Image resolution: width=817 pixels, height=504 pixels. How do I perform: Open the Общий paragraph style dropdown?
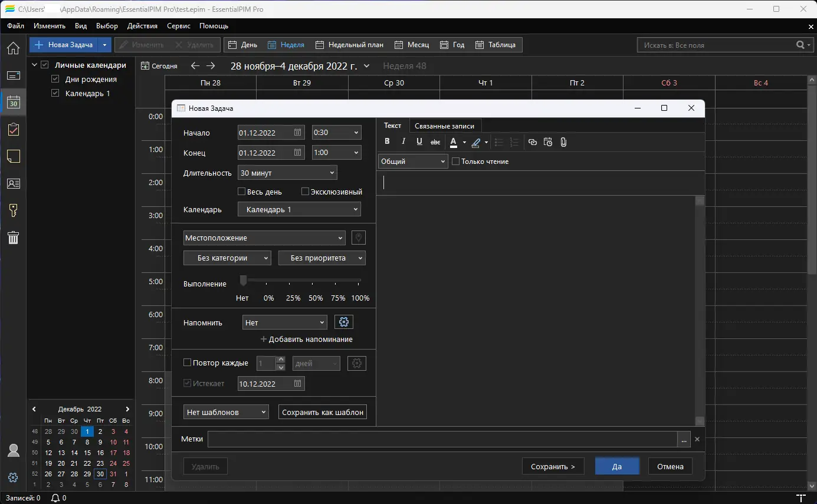click(413, 162)
